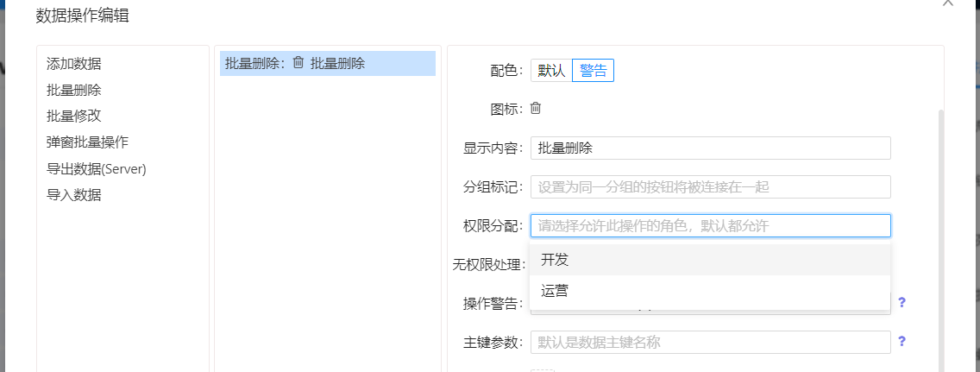Select 添加数据 in the operations list
This screenshot has height=372, width=980.
coord(73,64)
